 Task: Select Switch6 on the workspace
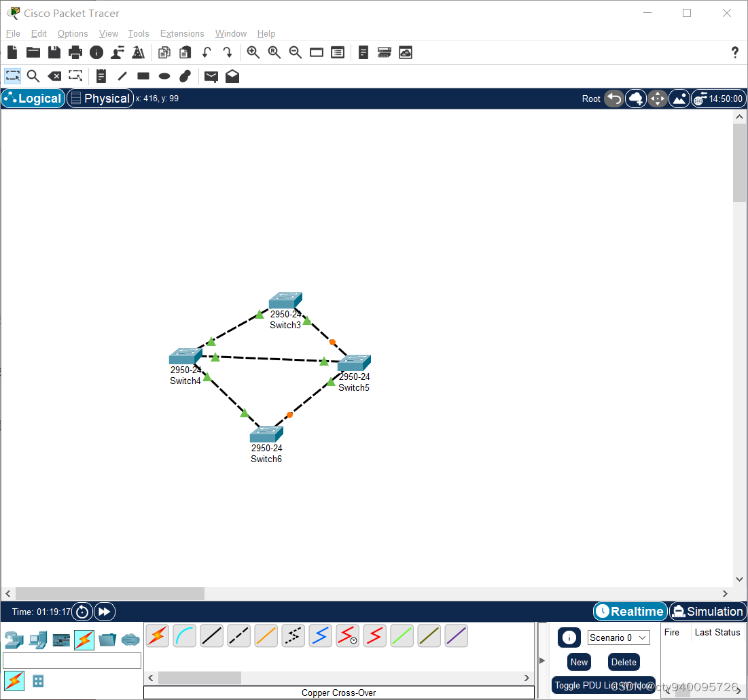[x=266, y=434]
